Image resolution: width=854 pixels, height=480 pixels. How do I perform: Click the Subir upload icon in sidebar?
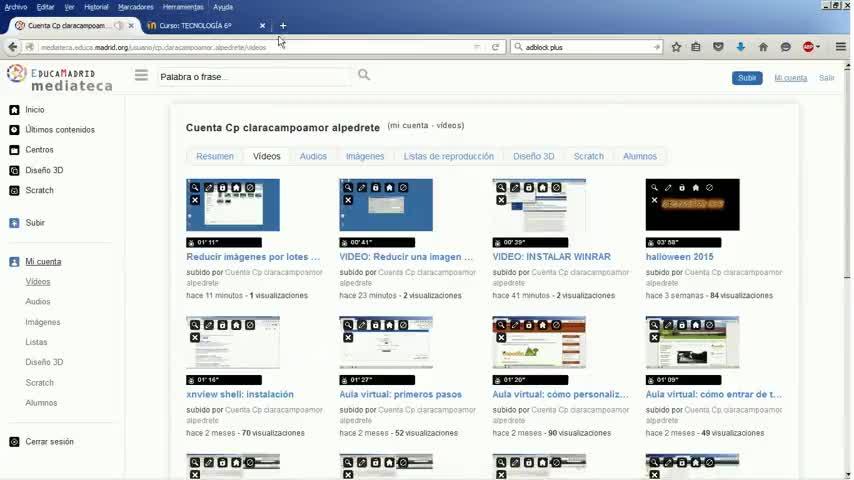(14, 223)
